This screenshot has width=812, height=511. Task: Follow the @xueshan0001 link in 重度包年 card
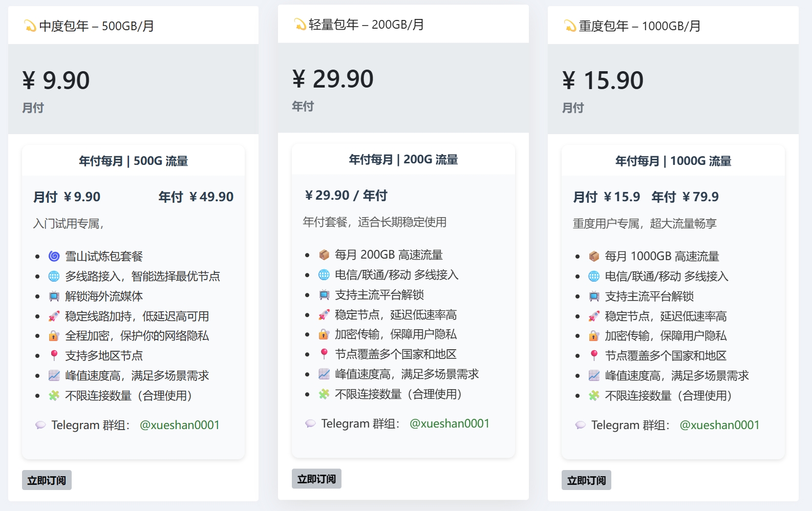coord(719,425)
